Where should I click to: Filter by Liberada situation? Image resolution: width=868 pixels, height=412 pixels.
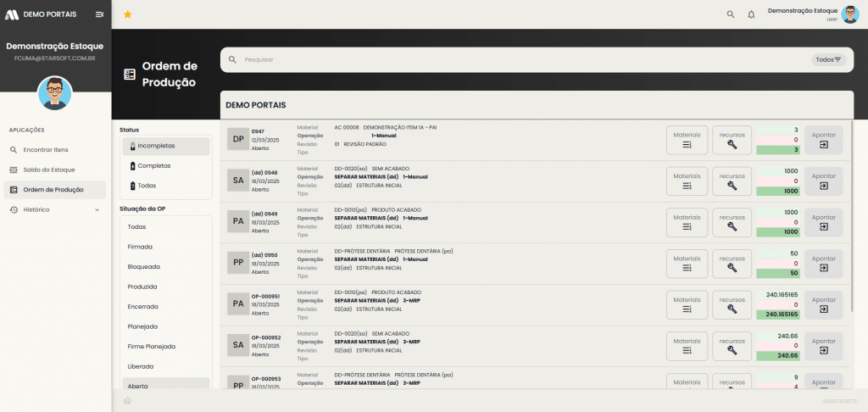pyautogui.click(x=166, y=366)
